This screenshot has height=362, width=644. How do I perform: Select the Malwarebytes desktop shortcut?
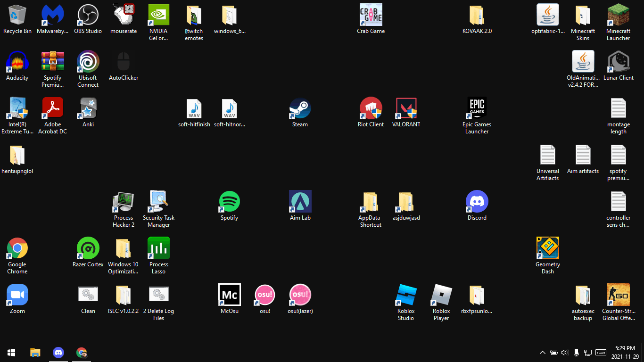(53, 15)
